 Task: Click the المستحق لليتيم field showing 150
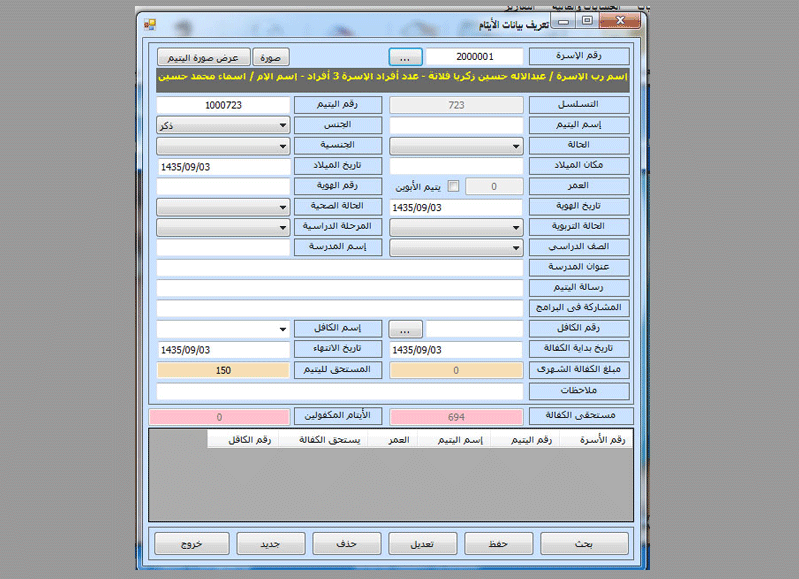pyautogui.click(x=223, y=370)
